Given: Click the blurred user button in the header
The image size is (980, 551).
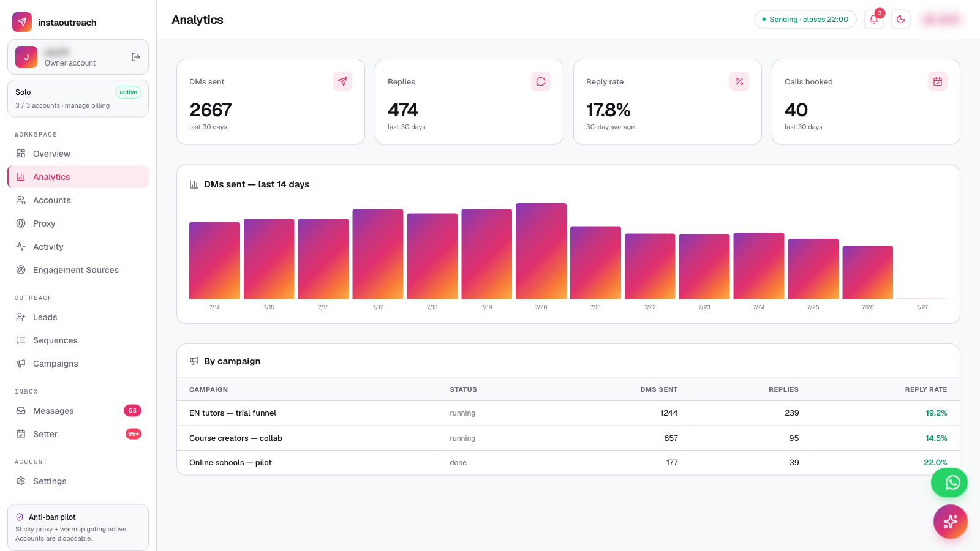Looking at the screenshot, I should 941,20.
